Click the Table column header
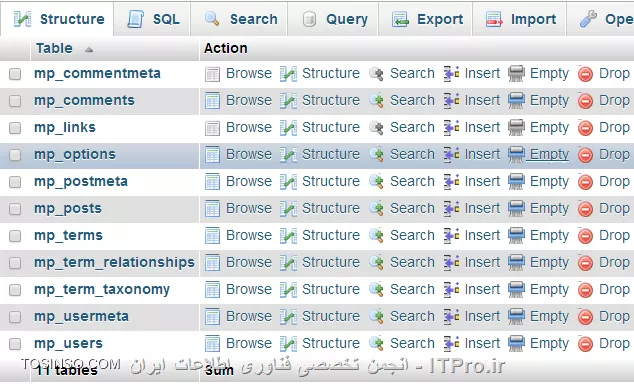Screen dimensions: 634x385 point(54,49)
